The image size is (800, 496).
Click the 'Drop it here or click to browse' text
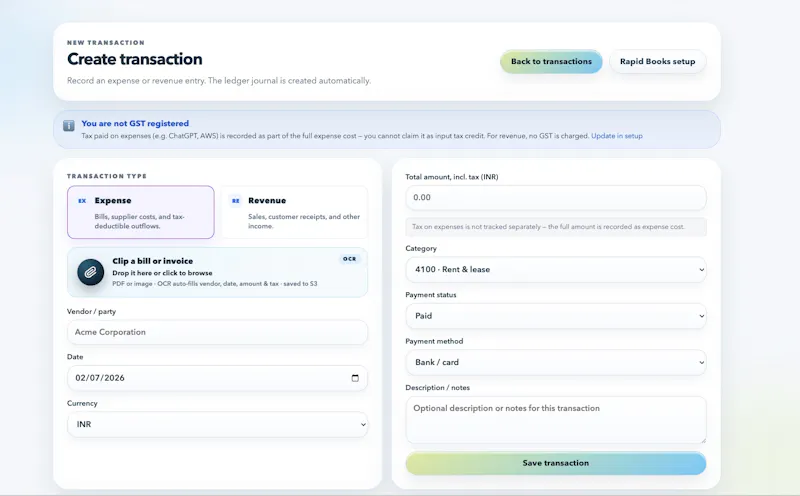tap(162, 273)
